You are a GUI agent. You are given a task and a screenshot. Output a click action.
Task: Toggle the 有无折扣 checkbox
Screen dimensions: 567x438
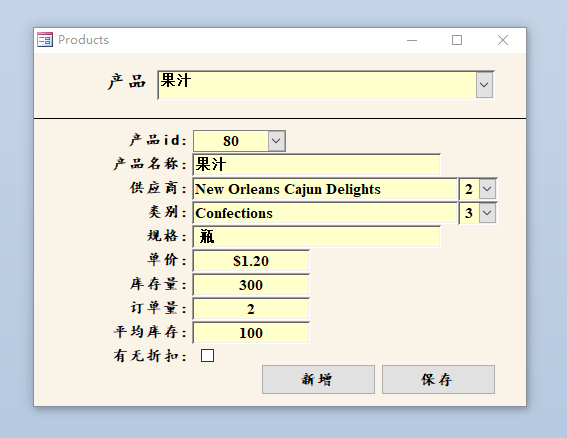tap(208, 356)
